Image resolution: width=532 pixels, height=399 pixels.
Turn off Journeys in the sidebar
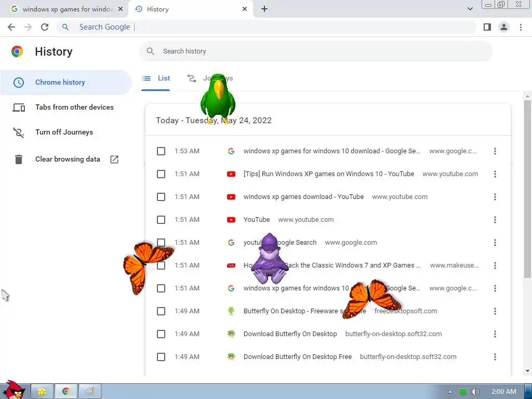(66, 132)
